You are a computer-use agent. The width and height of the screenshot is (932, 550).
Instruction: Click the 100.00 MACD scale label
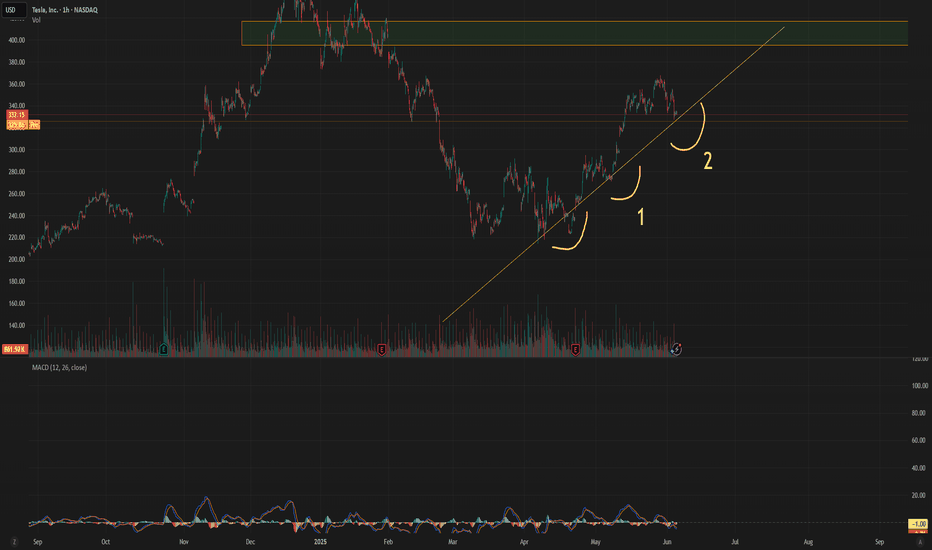(x=920, y=386)
